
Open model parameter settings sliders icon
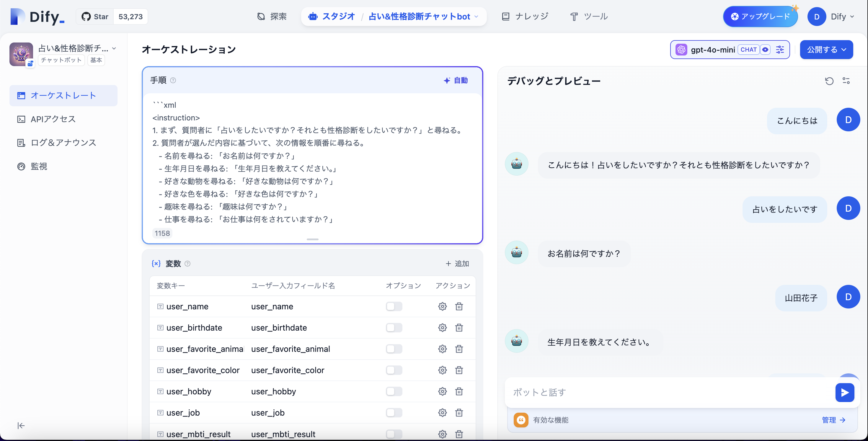pos(780,49)
